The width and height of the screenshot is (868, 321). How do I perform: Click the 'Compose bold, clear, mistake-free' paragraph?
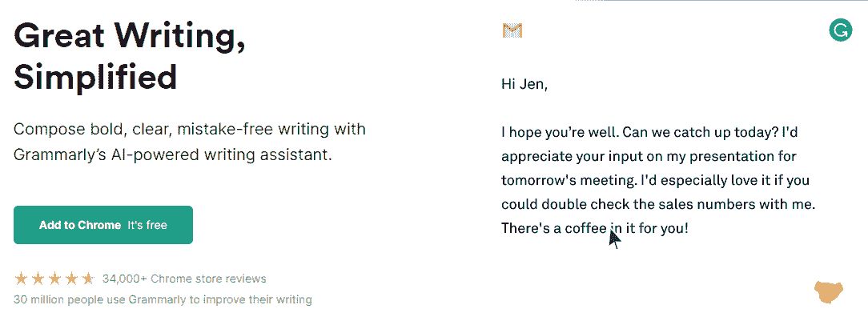tap(189, 142)
